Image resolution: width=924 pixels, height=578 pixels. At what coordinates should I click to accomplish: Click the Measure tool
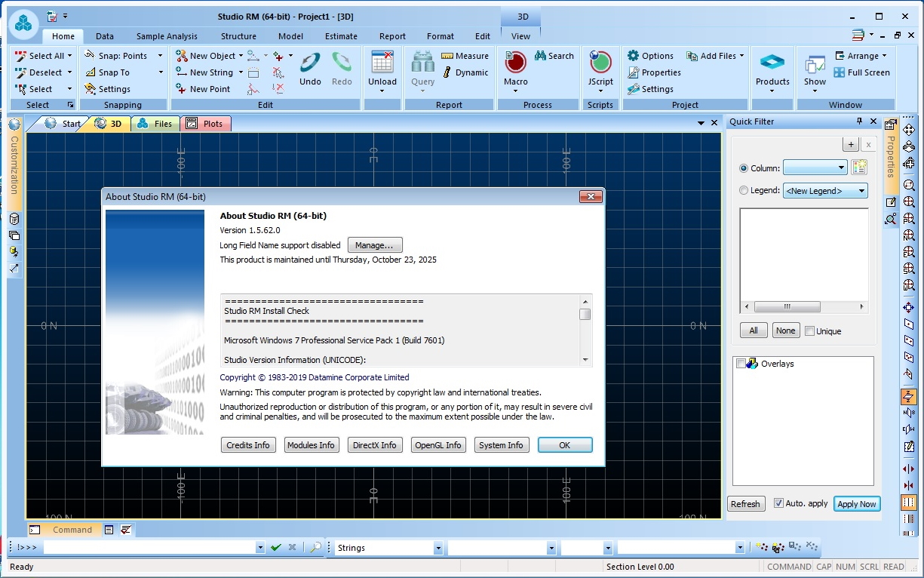(x=465, y=56)
